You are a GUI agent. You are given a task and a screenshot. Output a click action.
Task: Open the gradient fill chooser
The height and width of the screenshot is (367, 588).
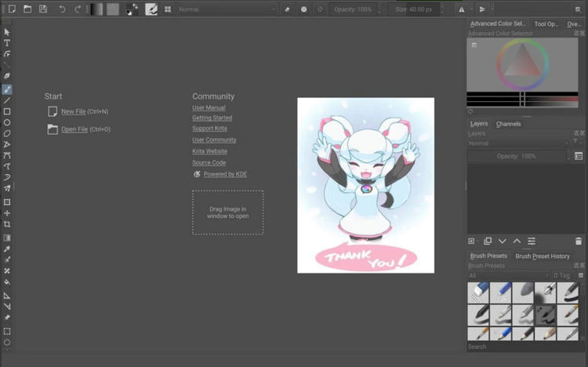tap(96, 9)
